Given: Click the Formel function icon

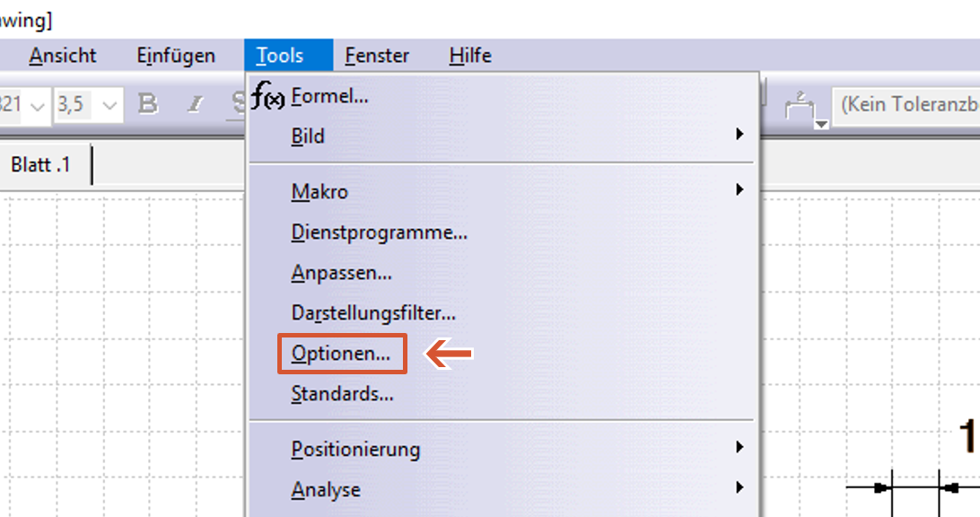Looking at the screenshot, I should pyautogui.click(x=267, y=95).
